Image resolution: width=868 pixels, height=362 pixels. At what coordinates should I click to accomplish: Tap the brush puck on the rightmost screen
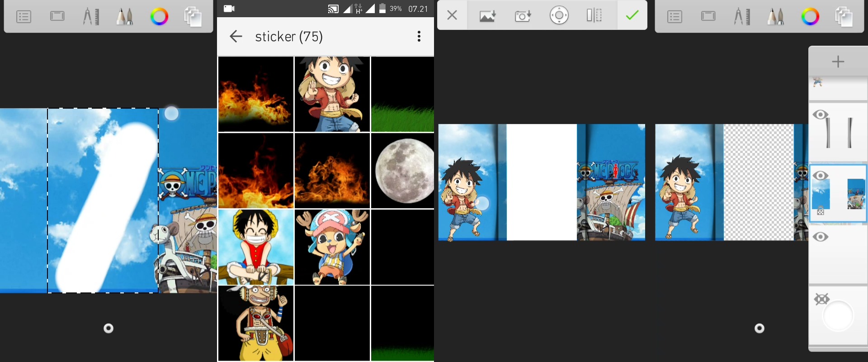coord(759,329)
